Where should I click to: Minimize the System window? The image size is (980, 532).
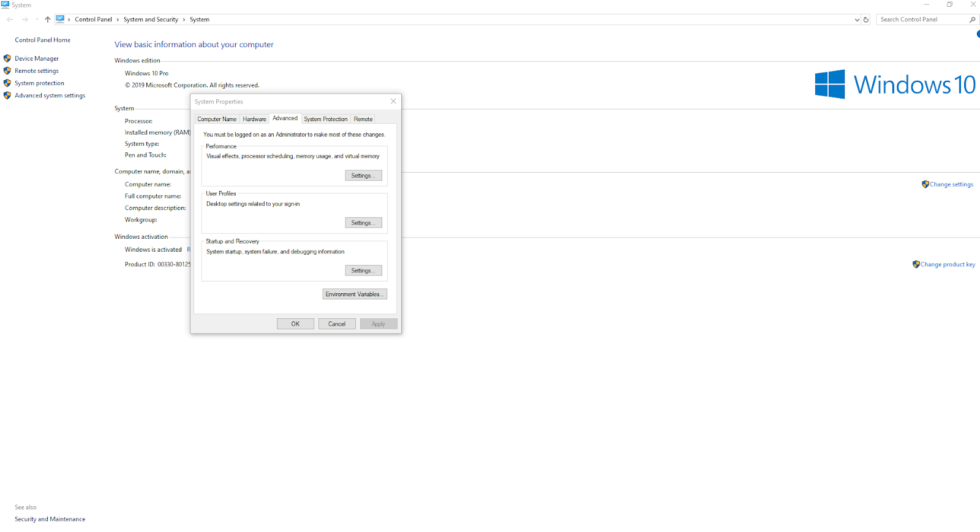[x=926, y=4]
